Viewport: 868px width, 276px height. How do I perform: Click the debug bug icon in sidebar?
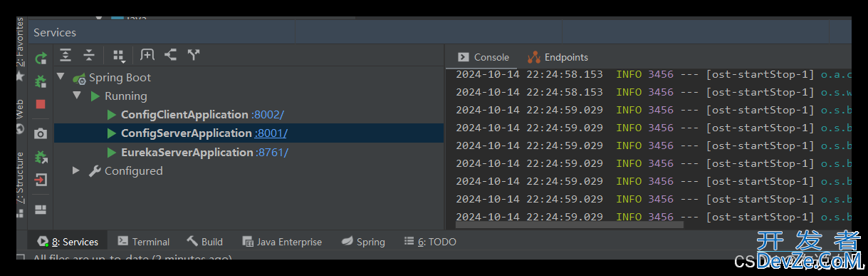pyautogui.click(x=41, y=81)
